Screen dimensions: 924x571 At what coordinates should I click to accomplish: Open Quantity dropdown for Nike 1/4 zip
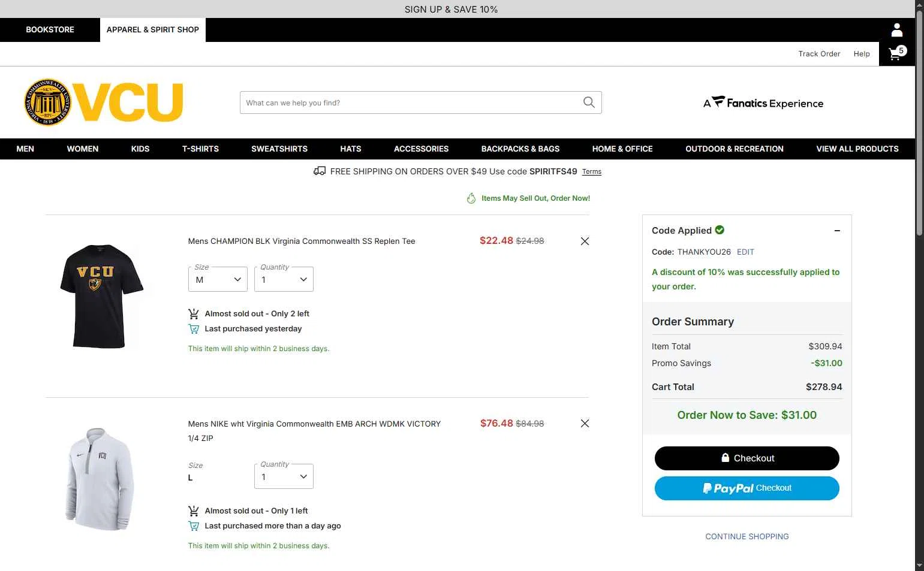tap(284, 476)
